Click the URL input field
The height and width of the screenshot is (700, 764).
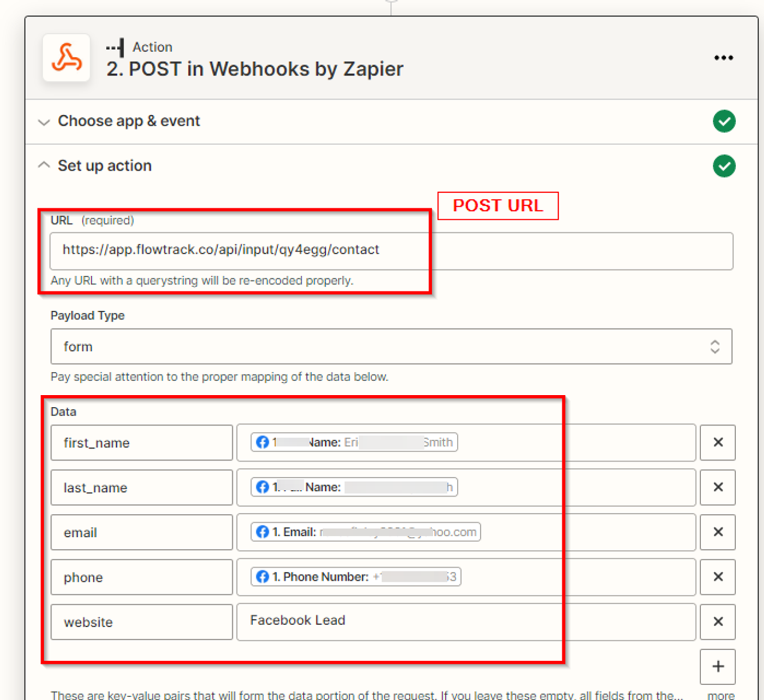coord(391,251)
